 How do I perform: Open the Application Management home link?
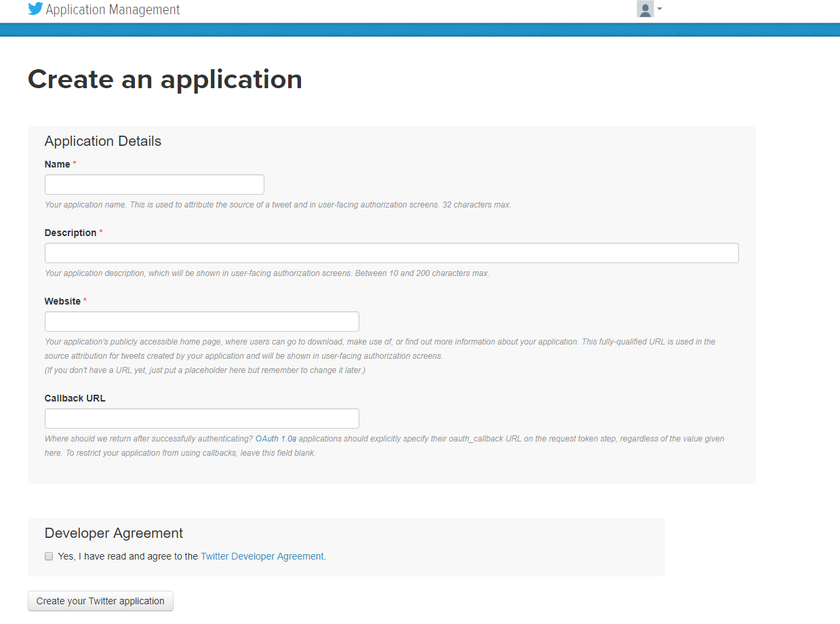point(113,10)
